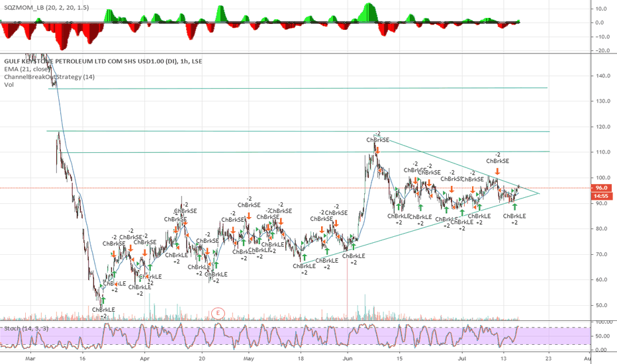Select the horizontal line near the 118 price level
Image resolution: width=617 pixels, height=364 pixels.
pos(298,131)
